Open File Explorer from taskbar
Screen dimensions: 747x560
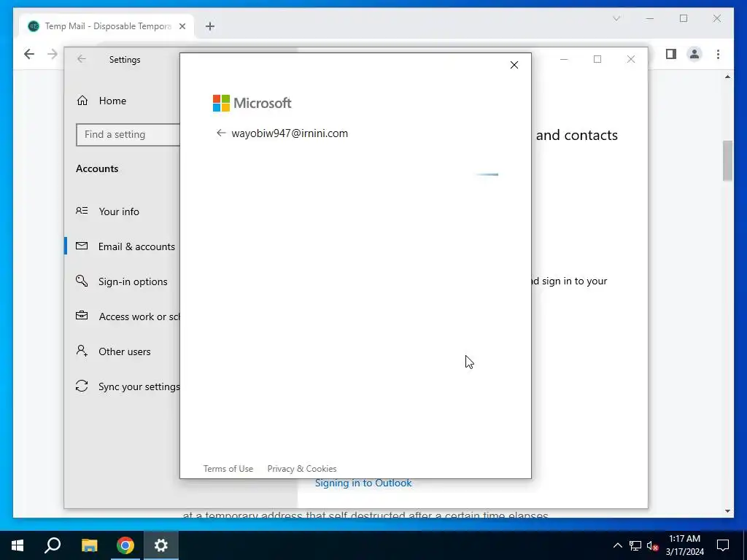tap(89, 545)
